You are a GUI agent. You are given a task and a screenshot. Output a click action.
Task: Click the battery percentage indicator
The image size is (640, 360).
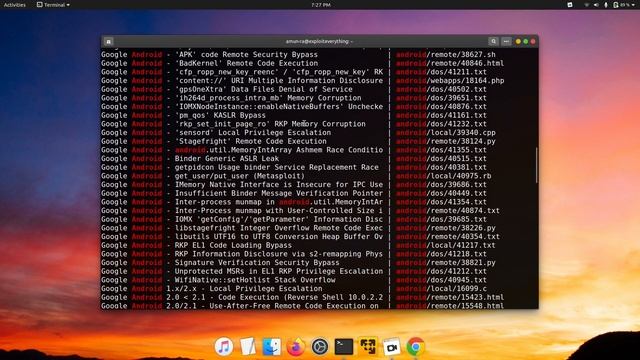(x=621, y=5)
